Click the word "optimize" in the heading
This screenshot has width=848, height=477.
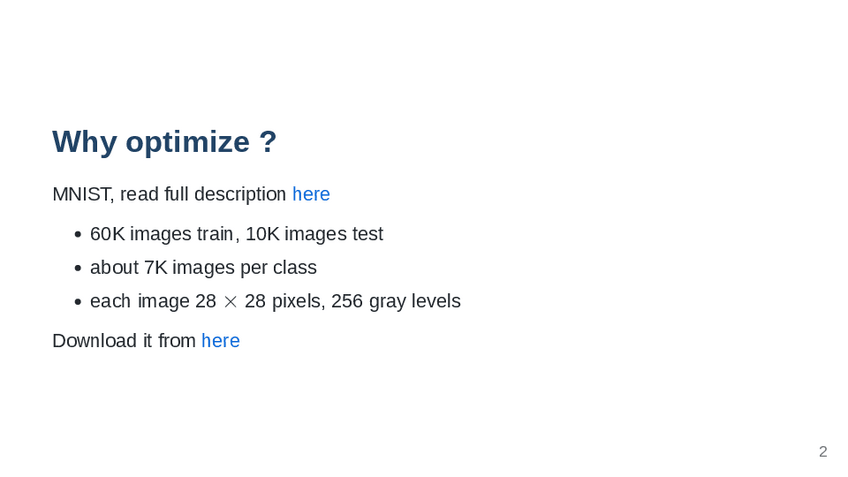coord(187,142)
